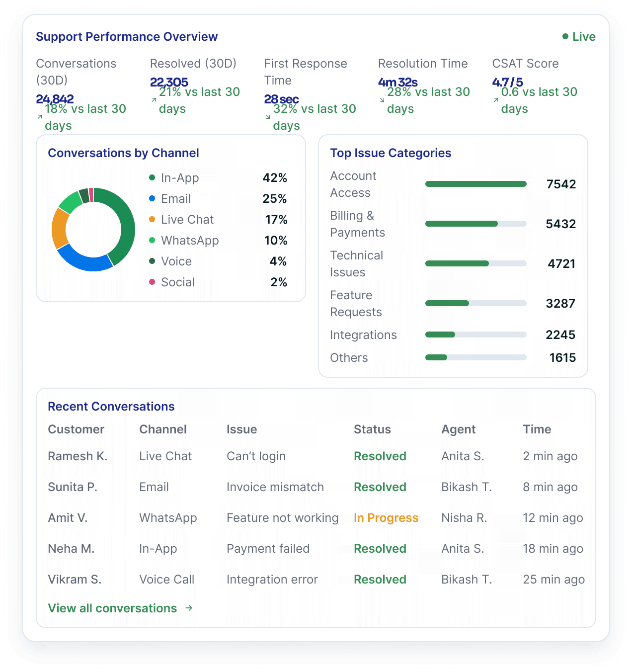The width and height of the screenshot is (632, 672).
Task: Select the Live status label
Action: point(584,37)
